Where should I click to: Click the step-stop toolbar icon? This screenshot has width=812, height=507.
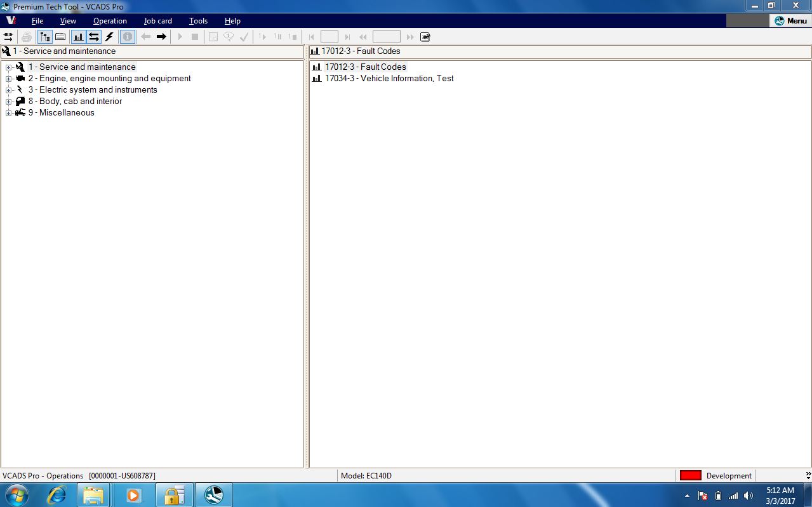[293, 37]
